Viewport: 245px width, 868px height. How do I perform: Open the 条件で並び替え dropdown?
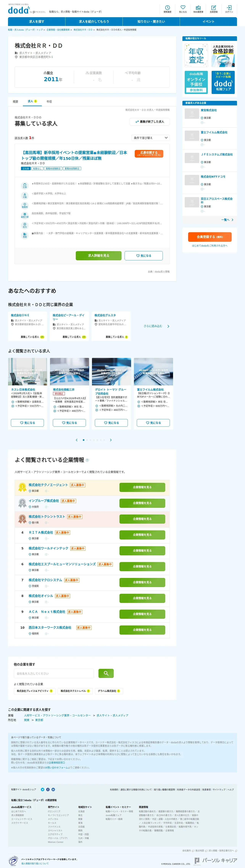point(150,138)
